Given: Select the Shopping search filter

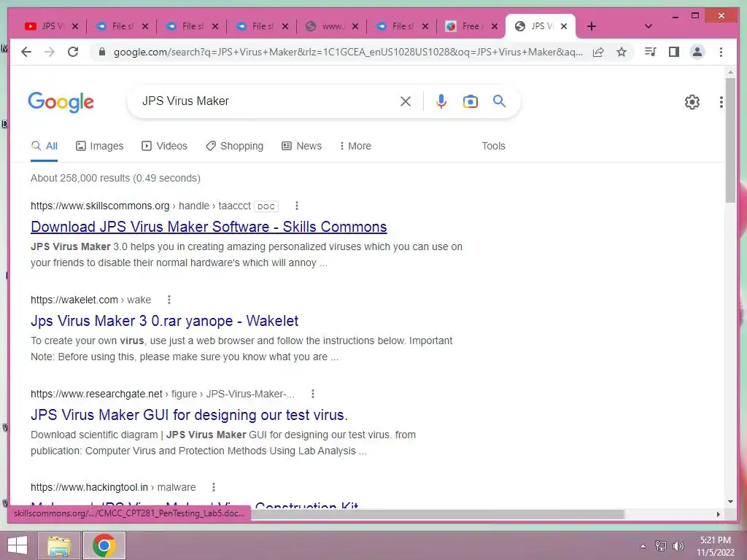Looking at the screenshot, I should (234, 146).
